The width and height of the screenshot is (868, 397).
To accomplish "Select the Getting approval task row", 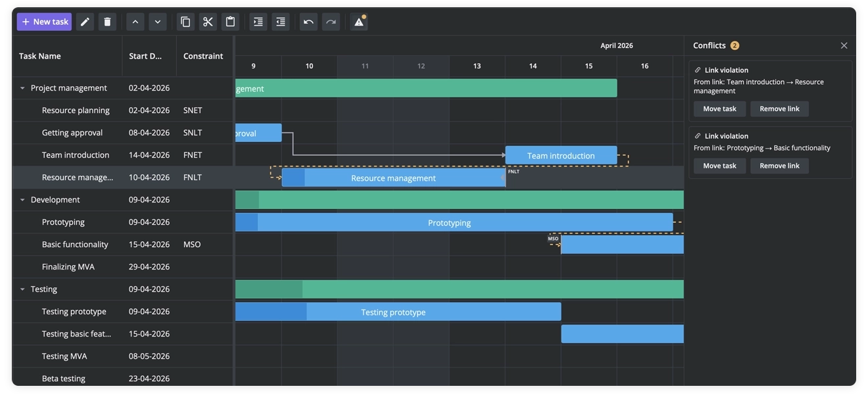I will (123, 133).
